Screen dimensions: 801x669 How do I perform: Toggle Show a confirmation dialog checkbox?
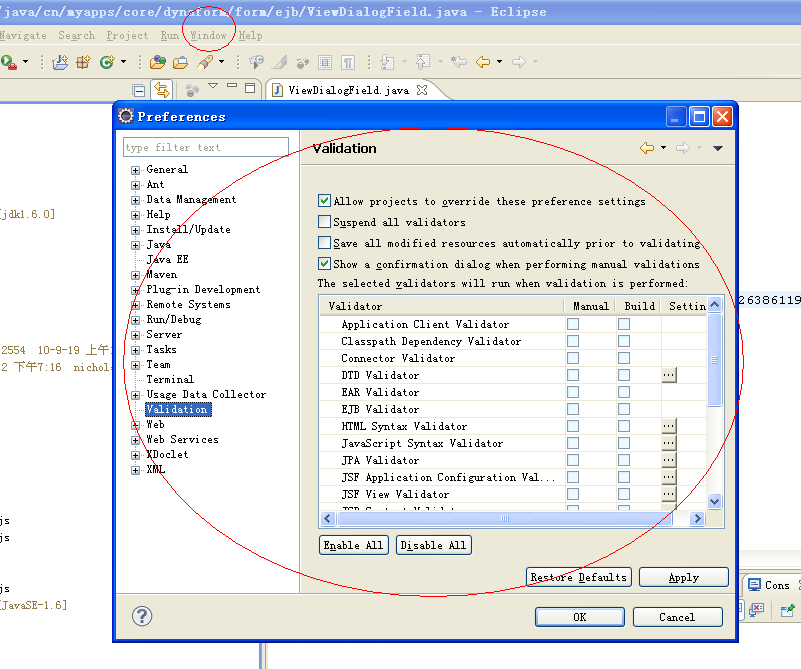[x=324, y=263]
